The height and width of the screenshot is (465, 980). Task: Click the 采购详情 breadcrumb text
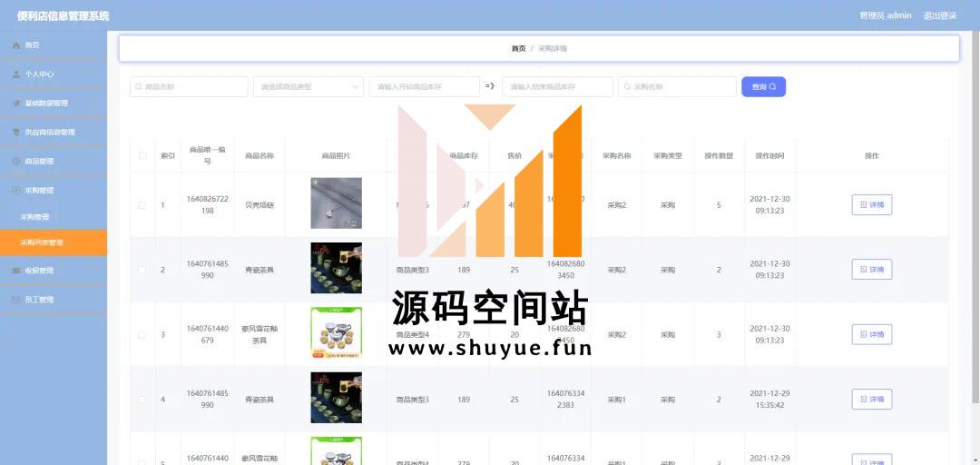point(553,48)
